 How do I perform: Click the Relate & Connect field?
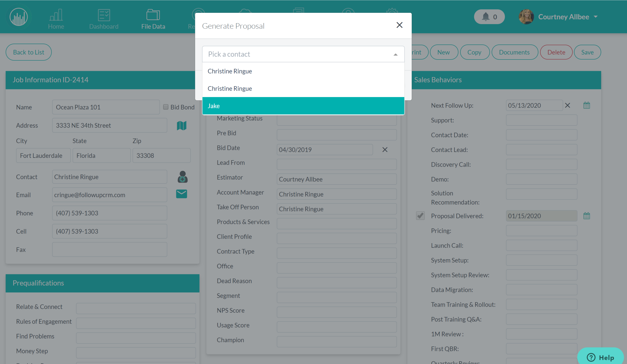pos(136,309)
